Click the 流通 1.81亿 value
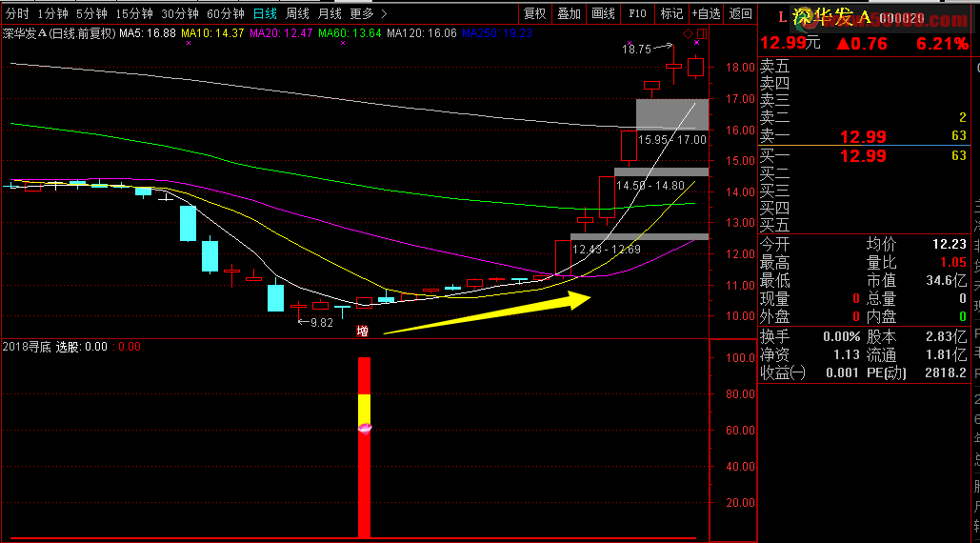 tap(947, 355)
